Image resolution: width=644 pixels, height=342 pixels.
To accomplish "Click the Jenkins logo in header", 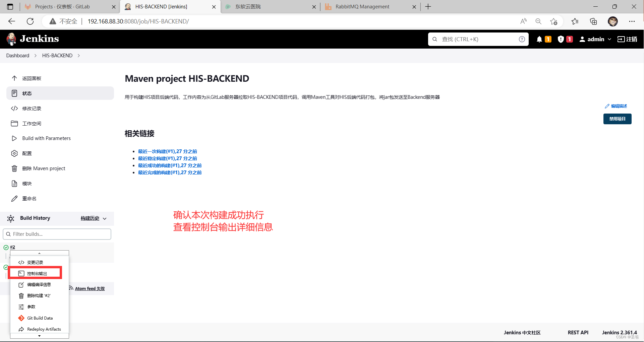I will (33, 39).
